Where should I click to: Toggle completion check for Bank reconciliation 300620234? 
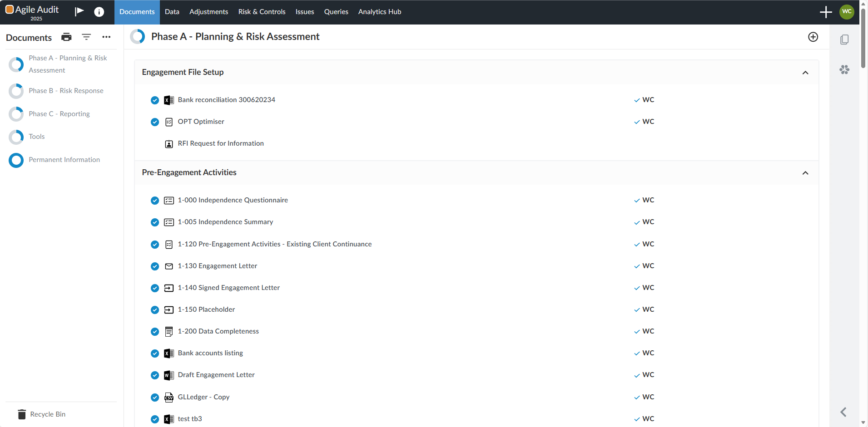coord(155,100)
